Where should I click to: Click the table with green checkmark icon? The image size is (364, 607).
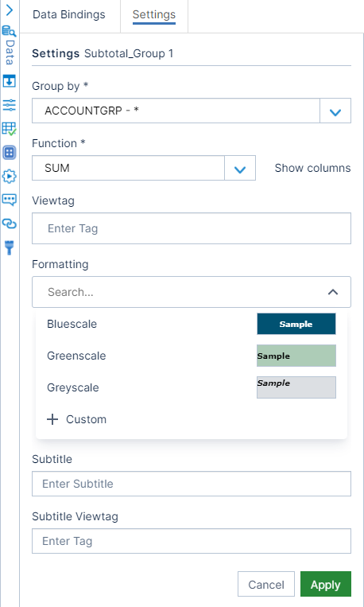click(x=10, y=129)
